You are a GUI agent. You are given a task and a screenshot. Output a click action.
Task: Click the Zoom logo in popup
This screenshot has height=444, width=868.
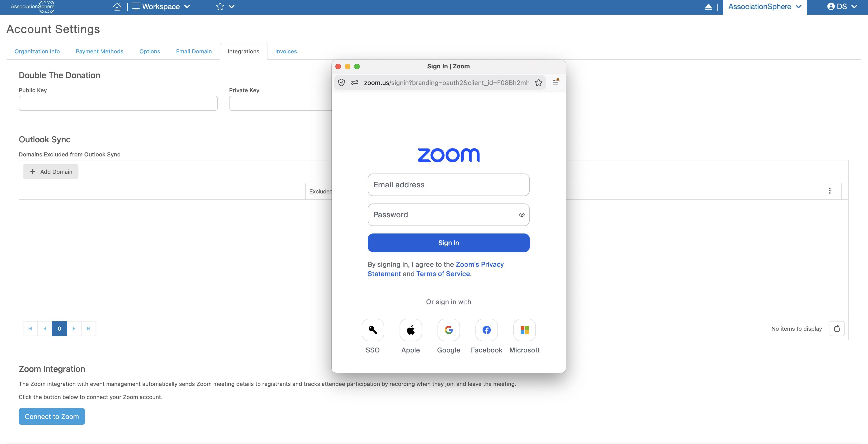[449, 155]
